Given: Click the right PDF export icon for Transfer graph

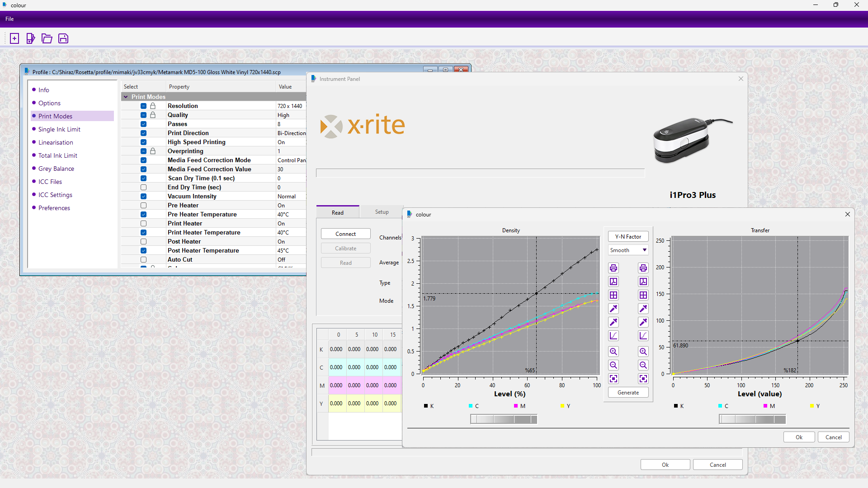Looking at the screenshot, I should (x=643, y=282).
